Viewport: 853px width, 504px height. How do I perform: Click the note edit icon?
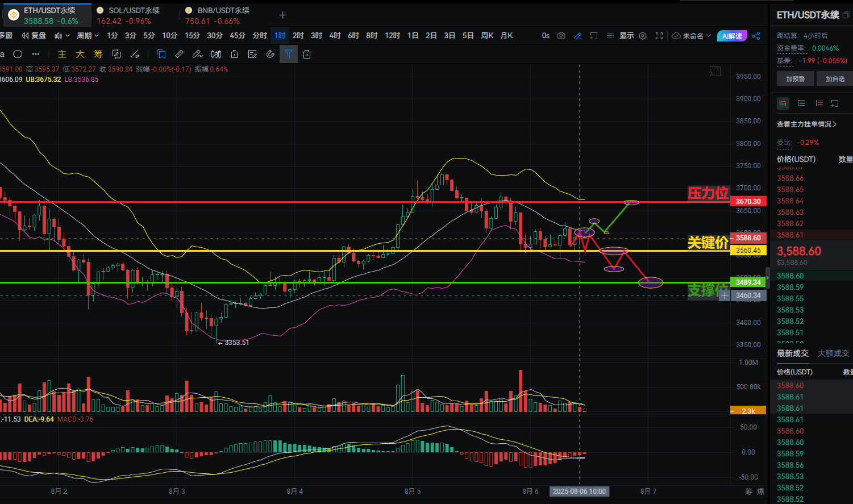(252, 54)
